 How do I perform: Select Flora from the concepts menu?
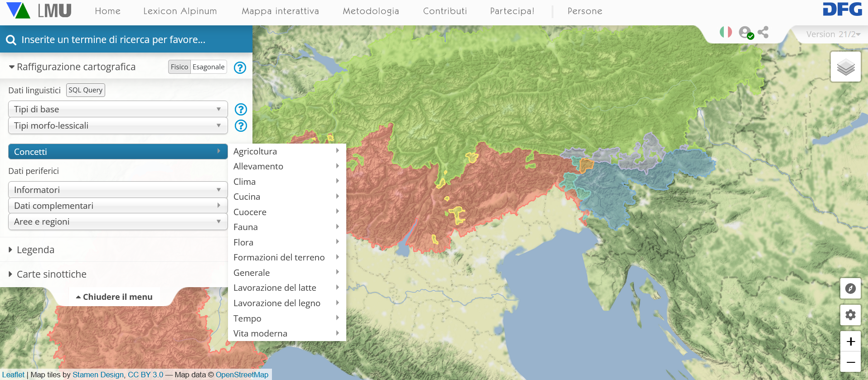(x=287, y=242)
